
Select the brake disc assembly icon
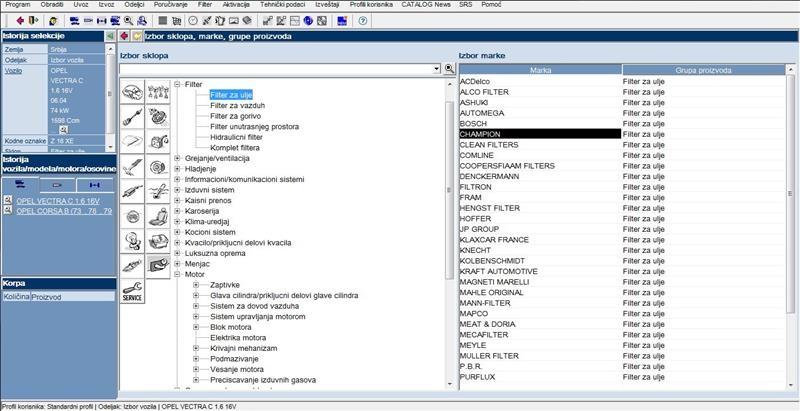pyautogui.click(x=158, y=167)
